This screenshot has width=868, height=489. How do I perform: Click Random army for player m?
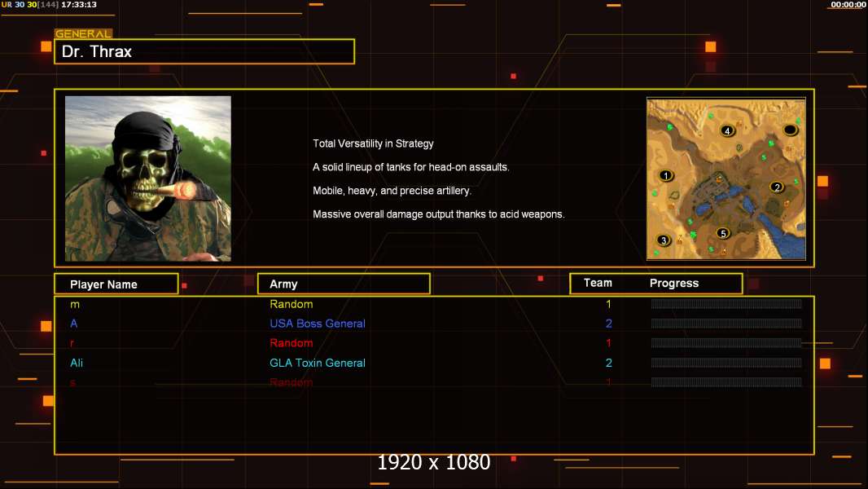coord(292,304)
